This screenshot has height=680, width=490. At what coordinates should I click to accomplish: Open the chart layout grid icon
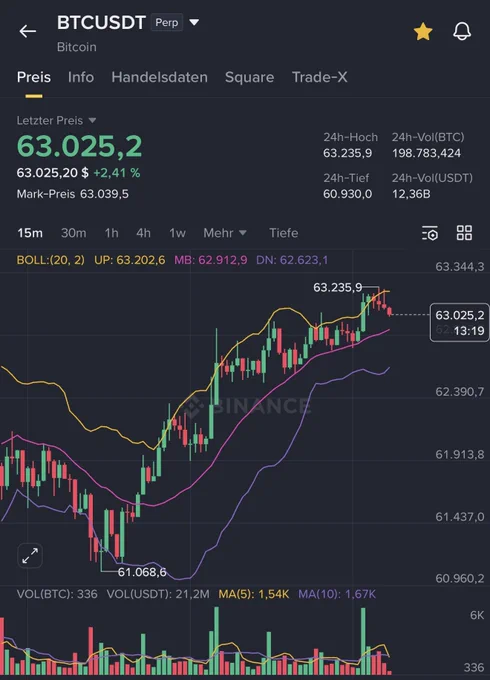[x=464, y=233]
